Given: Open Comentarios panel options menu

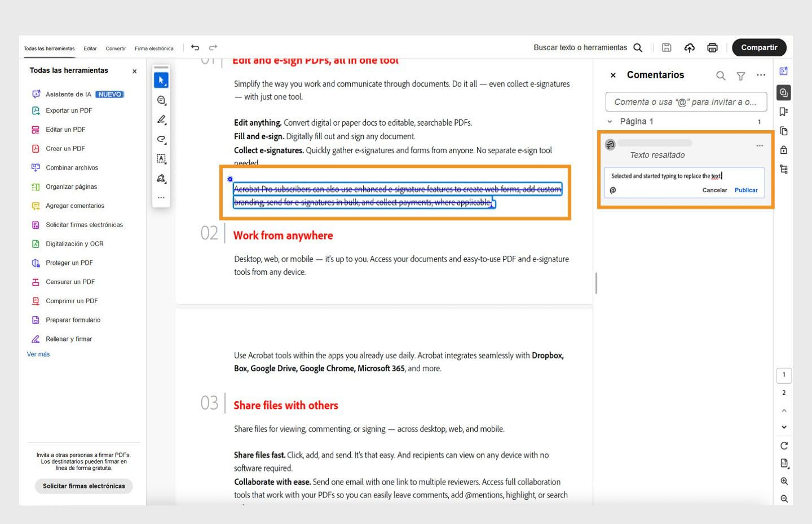Looking at the screenshot, I should [x=761, y=75].
